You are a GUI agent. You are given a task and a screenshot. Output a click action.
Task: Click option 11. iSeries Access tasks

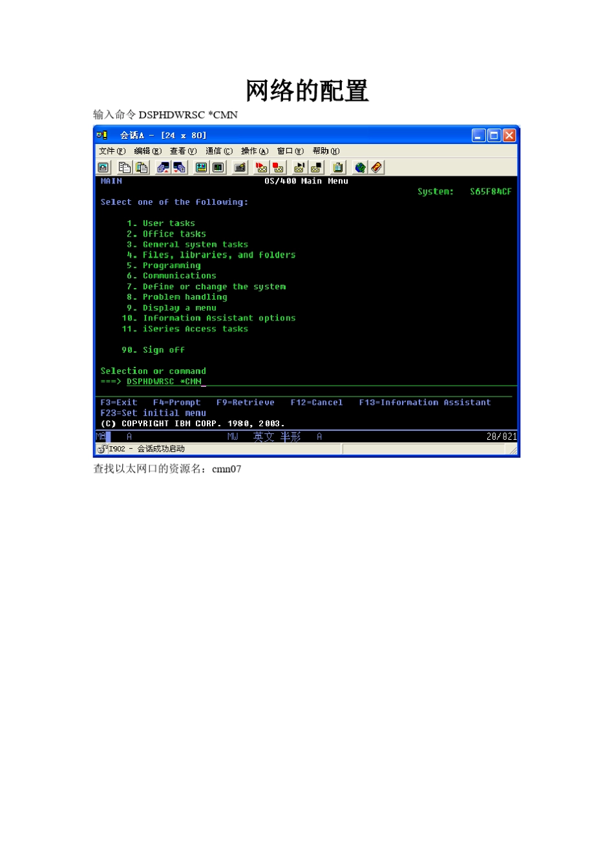pyautogui.click(x=185, y=329)
